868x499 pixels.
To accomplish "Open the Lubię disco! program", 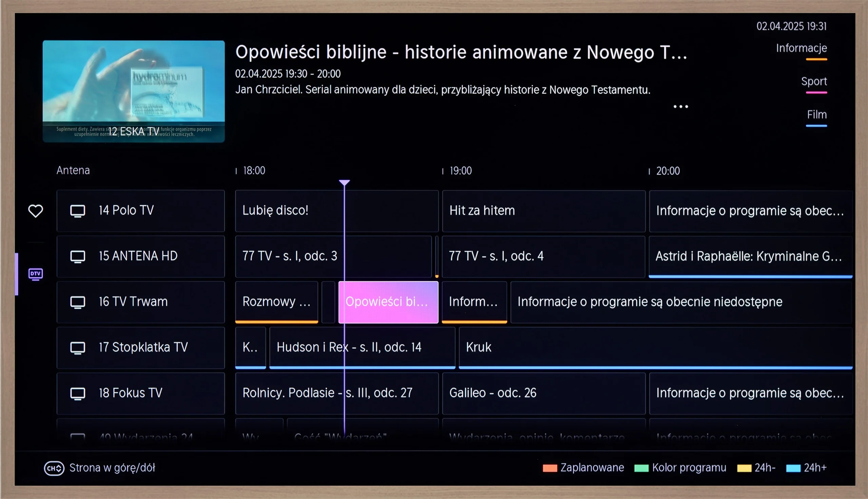I will click(x=337, y=211).
